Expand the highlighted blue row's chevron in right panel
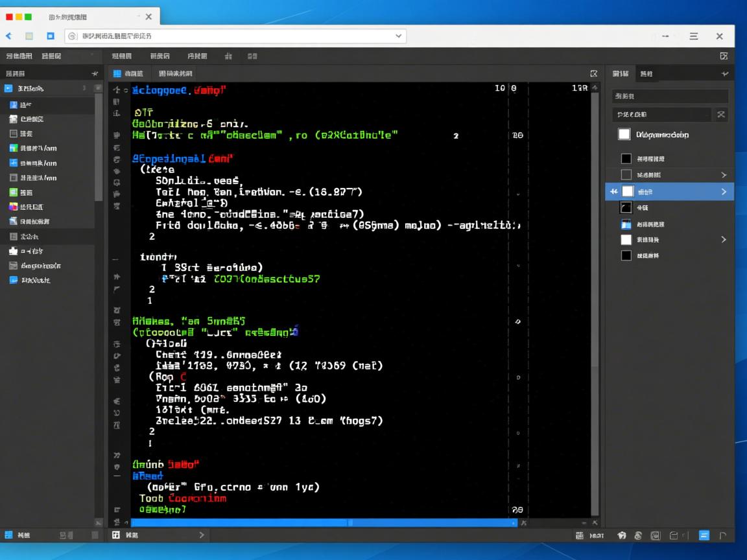The width and height of the screenshot is (747, 560). [724, 192]
